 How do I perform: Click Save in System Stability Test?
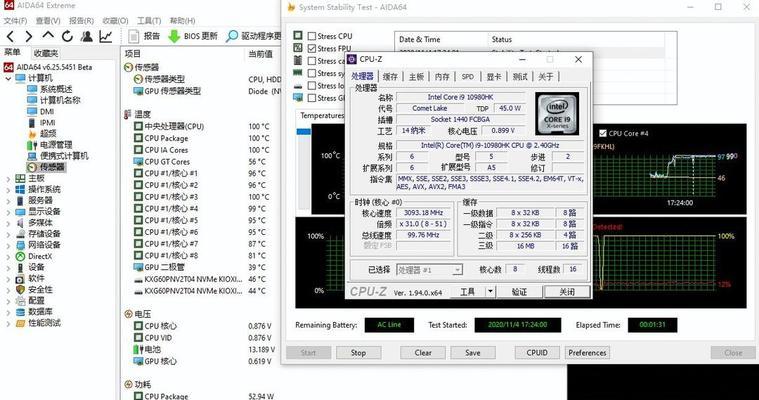473,353
